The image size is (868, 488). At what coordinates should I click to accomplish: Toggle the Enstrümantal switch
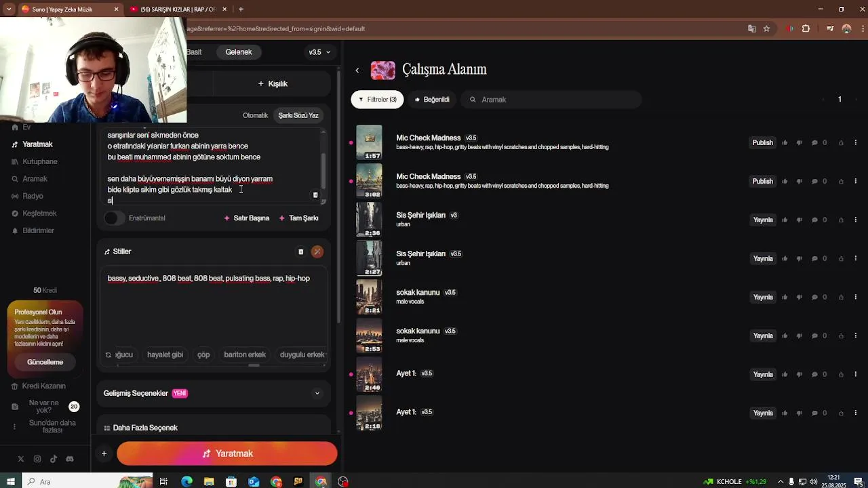tap(114, 218)
